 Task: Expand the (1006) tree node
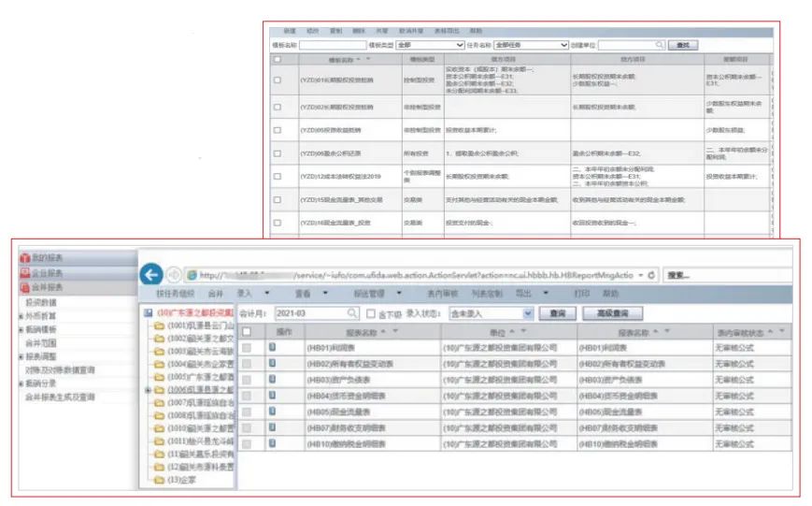click(149, 390)
